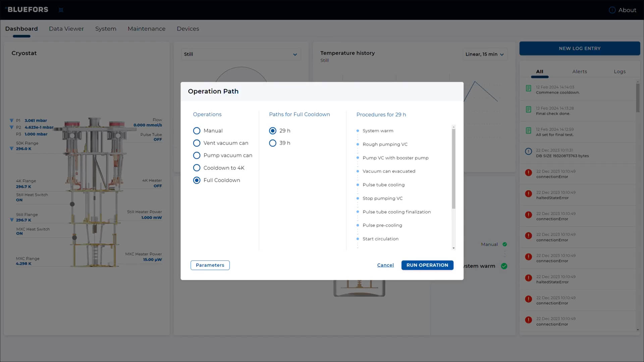The height and width of the screenshot is (362, 644).
Task: Open the Parameters dialog
Action: click(210, 265)
